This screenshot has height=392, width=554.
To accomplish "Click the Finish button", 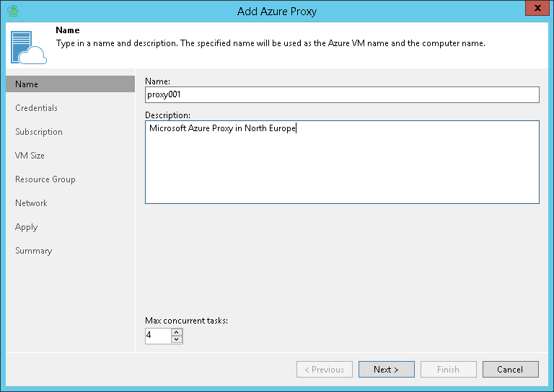I will coord(448,370).
